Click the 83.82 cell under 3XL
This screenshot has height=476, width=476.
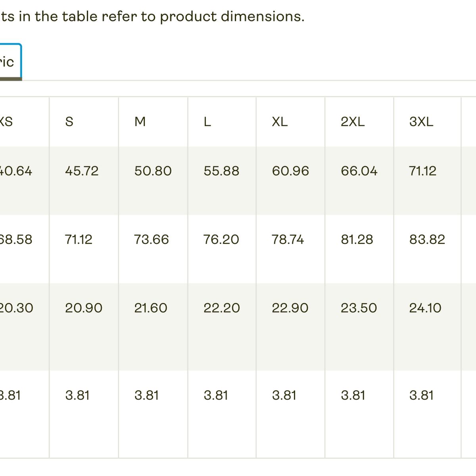point(427,240)
